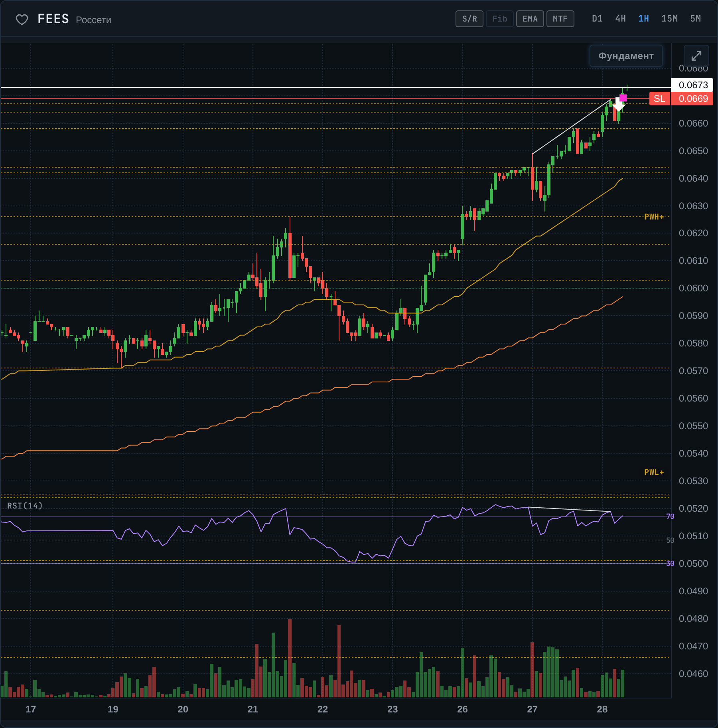Toggle Fib retracement overlay
Viewport: 718px width, 728px height.
point(500,19)
